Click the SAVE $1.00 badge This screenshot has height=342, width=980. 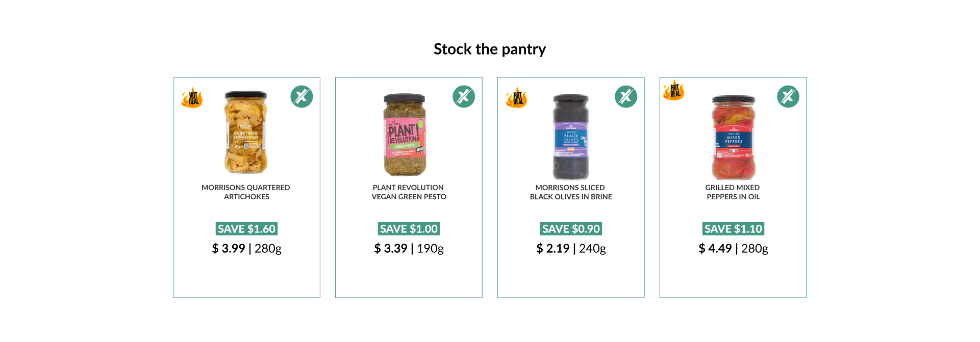pyautogui.click(x=409, y=229)
